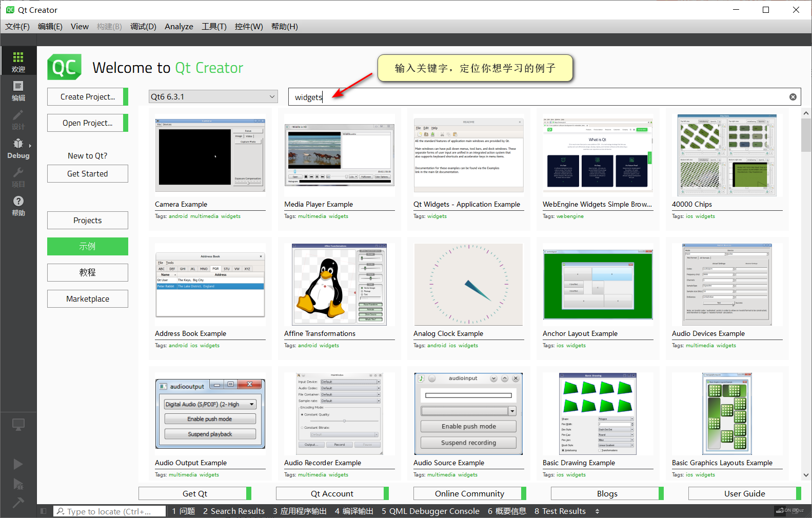Open the 工具(T) menu
812x518 pixels.
214,27
